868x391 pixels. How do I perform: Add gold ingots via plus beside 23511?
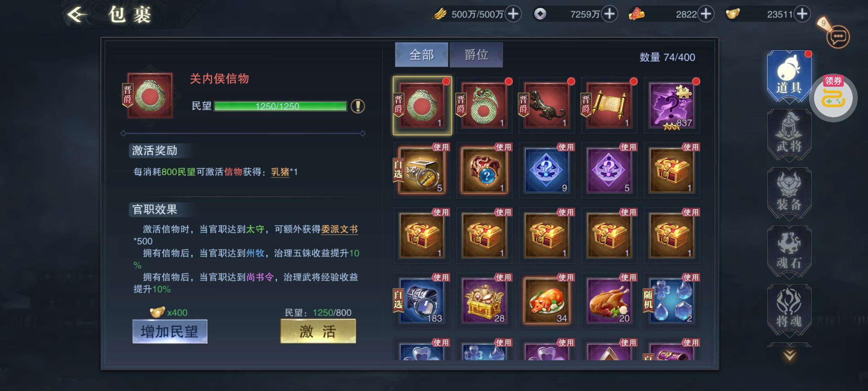point(802,14)
